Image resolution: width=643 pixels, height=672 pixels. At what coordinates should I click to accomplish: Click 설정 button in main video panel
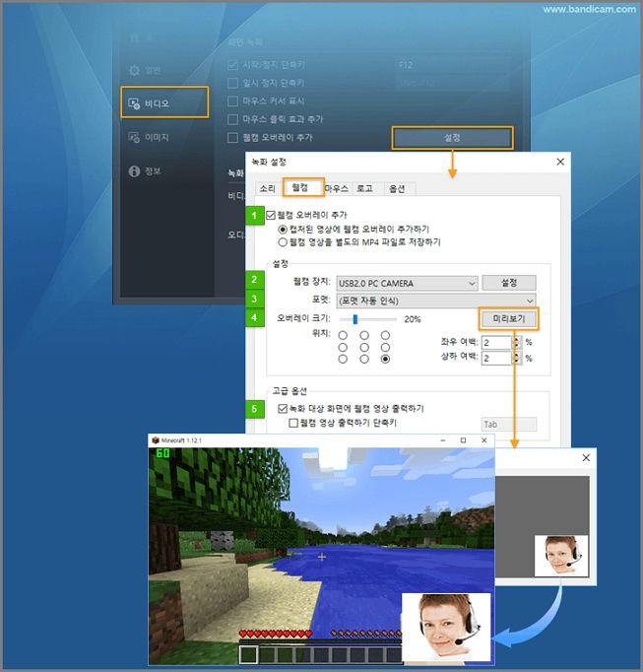452,138
